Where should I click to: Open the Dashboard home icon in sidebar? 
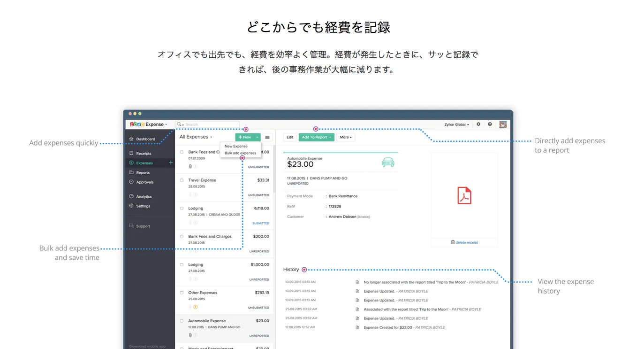coord(131,139)
